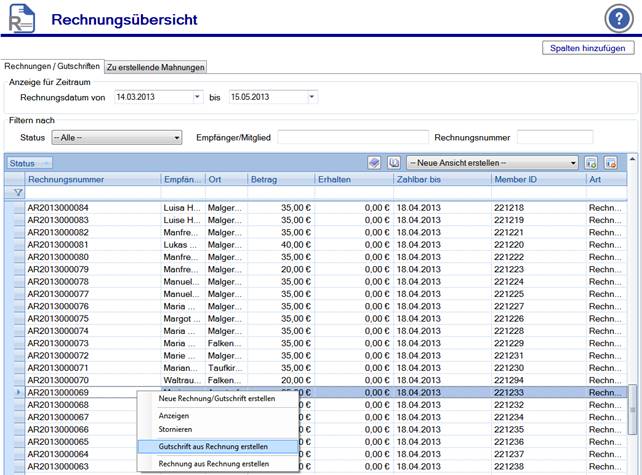
Task: Open the help question mark icon
Action: click(x=619, y=18)
